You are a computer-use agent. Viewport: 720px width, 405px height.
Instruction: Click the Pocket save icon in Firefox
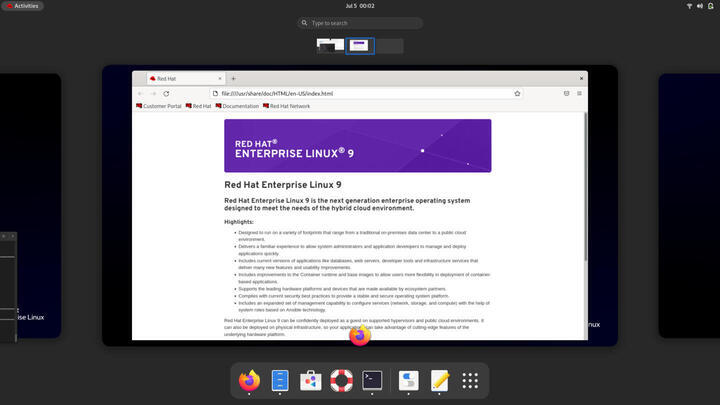[x=567, y=94]
